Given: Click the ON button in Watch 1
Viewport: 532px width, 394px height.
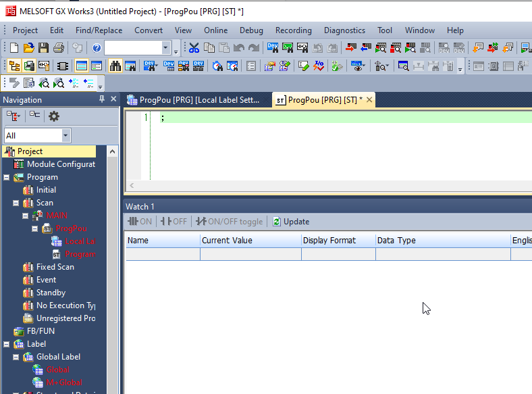Looking at the screenshot, I should [140, 222].
